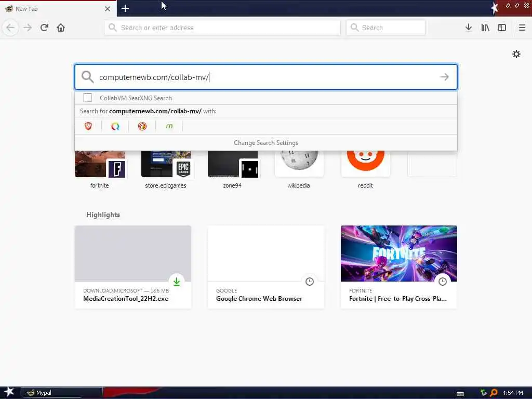Select the New Tab tab
The image size is (532, 399).
tap(58, 8)
